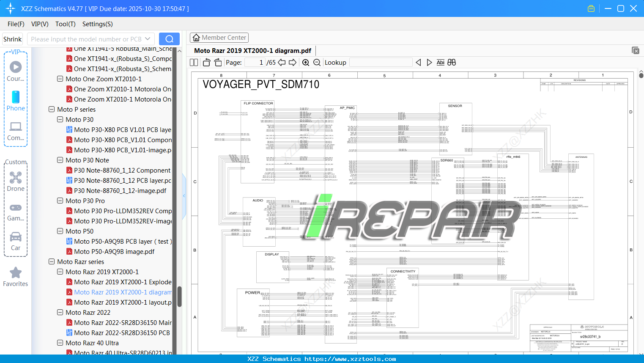The height and width of the screenshot is (363, 644).
Task: Collapse the Moto One Zoom XT2010-1 node
Action: (60, 79)
